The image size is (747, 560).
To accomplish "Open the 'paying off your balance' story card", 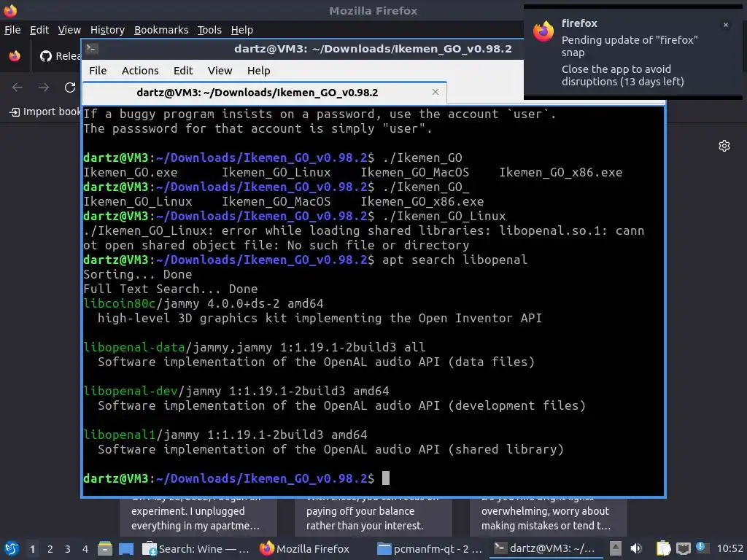I will [373, 517].
